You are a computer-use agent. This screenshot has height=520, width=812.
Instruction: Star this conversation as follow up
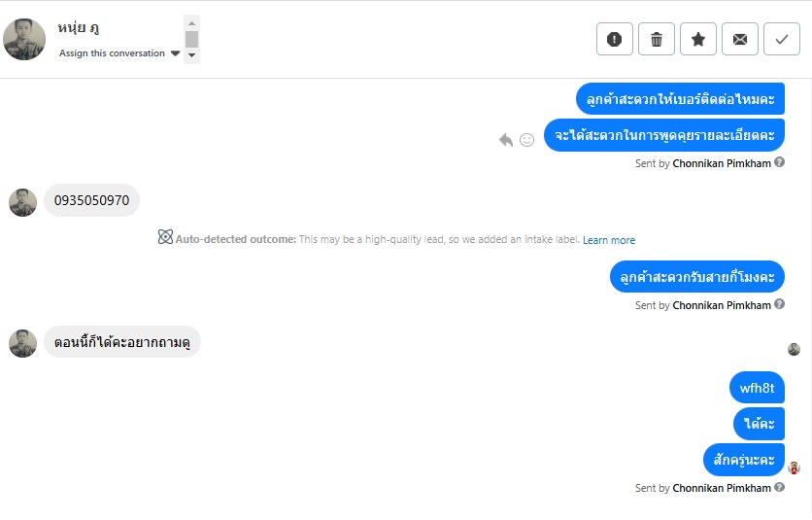[x=697, y=39]
